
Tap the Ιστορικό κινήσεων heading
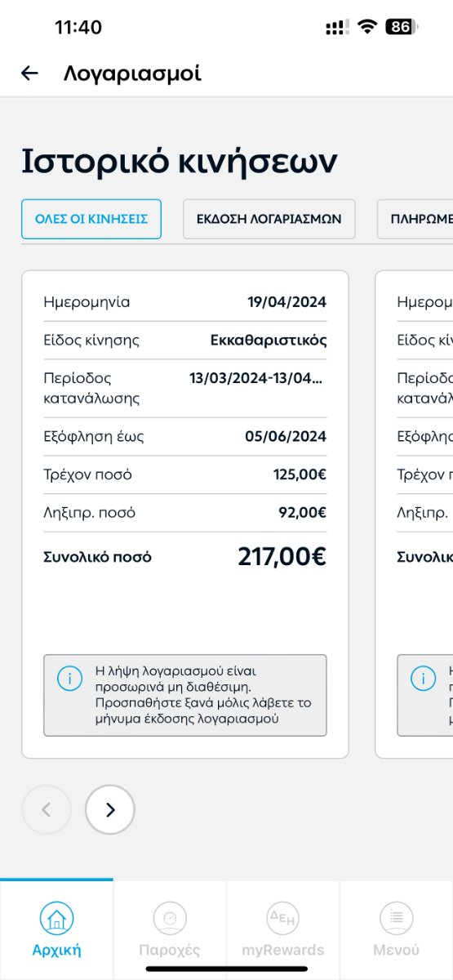coord(179,162)
